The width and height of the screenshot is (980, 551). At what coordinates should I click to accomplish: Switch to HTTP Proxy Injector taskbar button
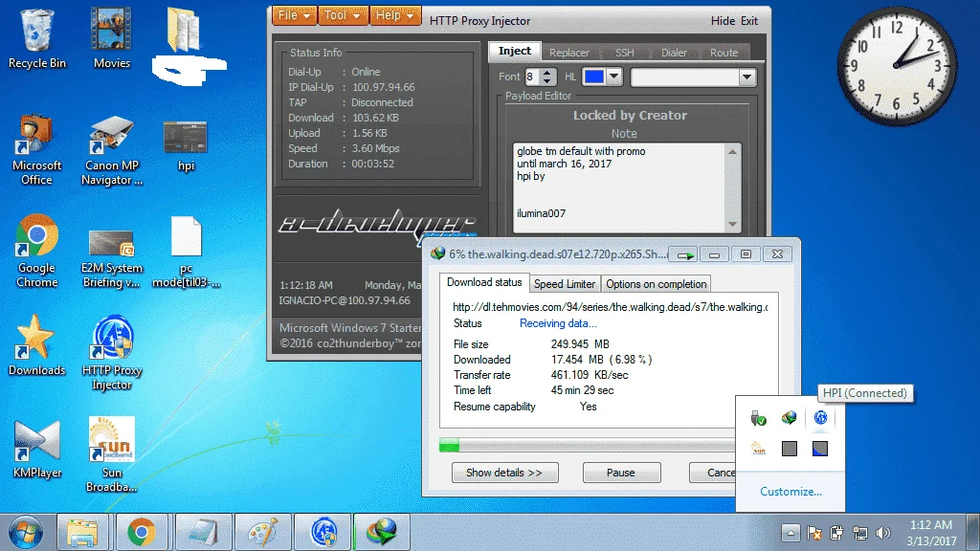(323, 532)
